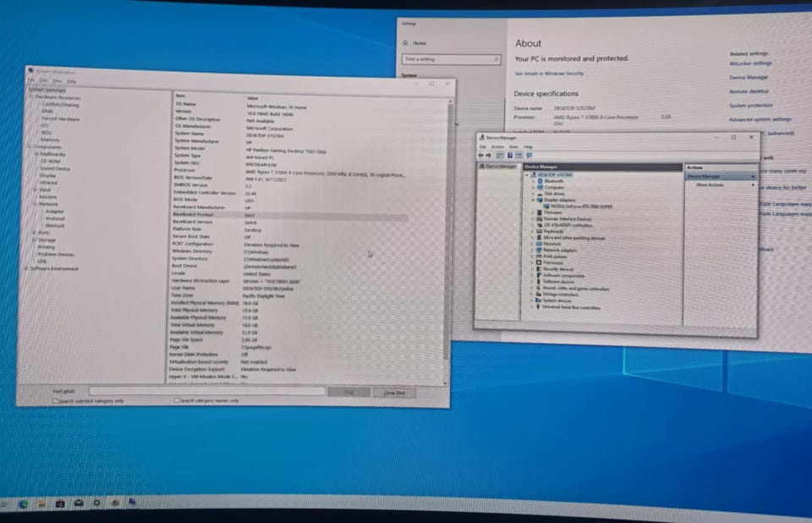This screenshot has width=812, height=523.
Task: Select Problem Devices in System Information tree
Action: pyautogui.click(x=56, y=255)
